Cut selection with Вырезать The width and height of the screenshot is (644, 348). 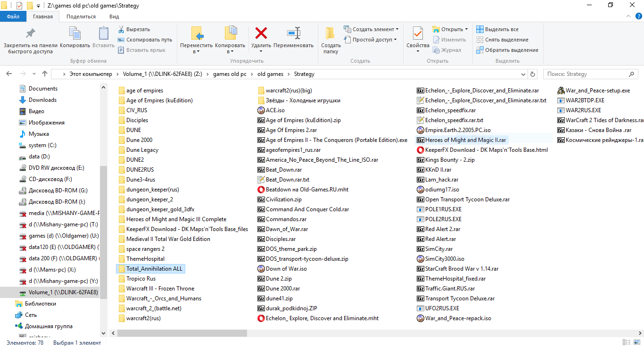click(x=134, y=29)
